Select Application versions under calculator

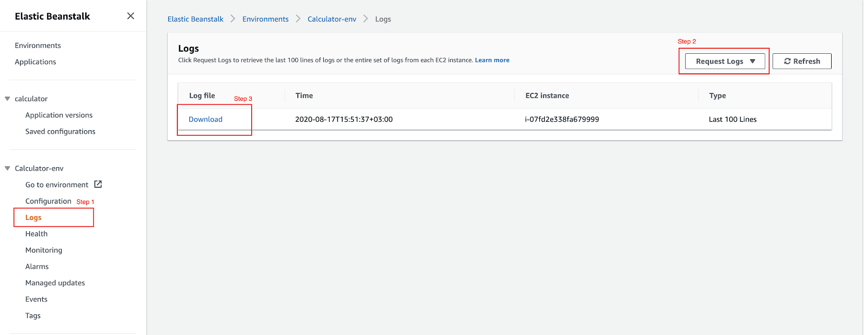[x=59, y=115]
